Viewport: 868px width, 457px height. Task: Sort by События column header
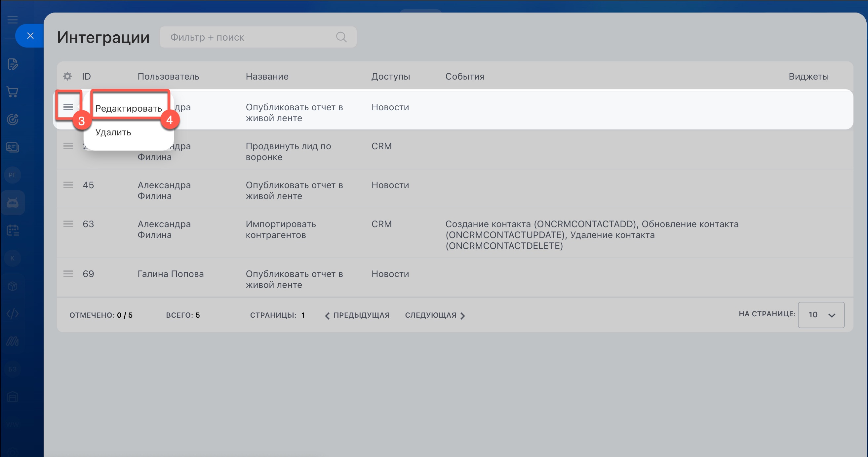pyautogui.click(x=465, y=76)
